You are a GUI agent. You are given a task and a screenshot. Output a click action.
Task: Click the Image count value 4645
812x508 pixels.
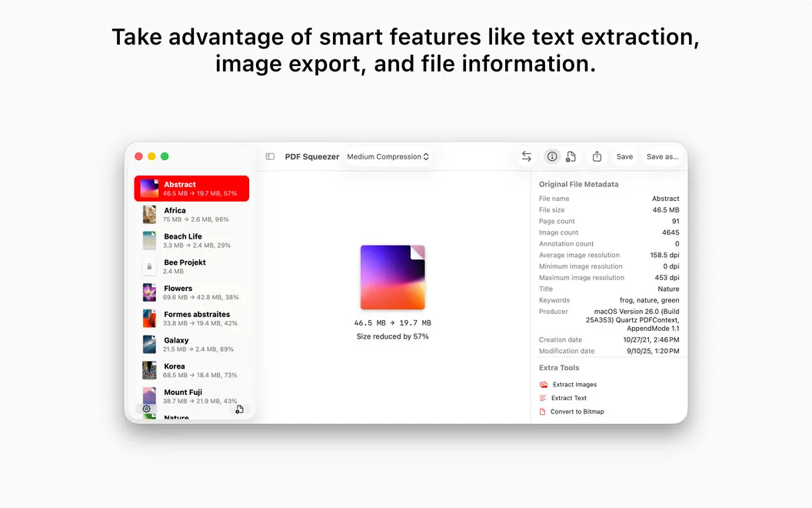(671, 232)
